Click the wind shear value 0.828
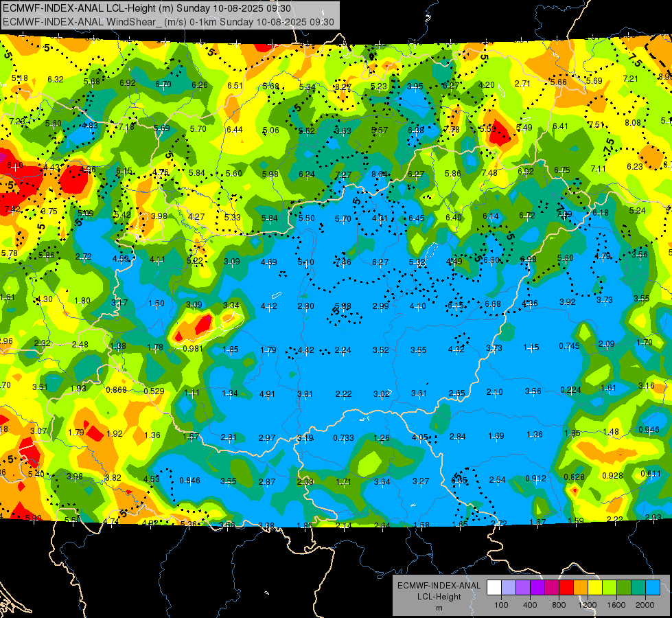Image resolution: width=672 pixels, height=618 pixels. [575, 477]
